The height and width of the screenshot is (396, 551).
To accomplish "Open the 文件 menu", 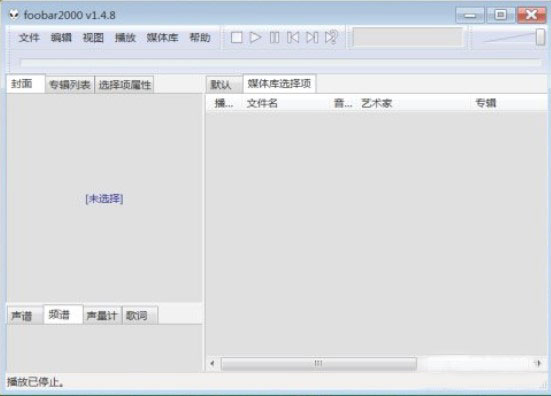I will coord(29,37).
